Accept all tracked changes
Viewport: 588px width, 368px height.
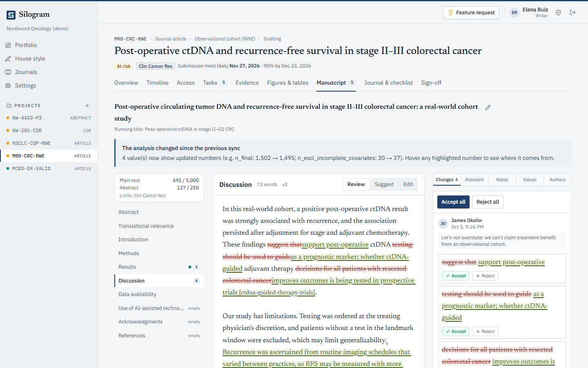(453, 202)
